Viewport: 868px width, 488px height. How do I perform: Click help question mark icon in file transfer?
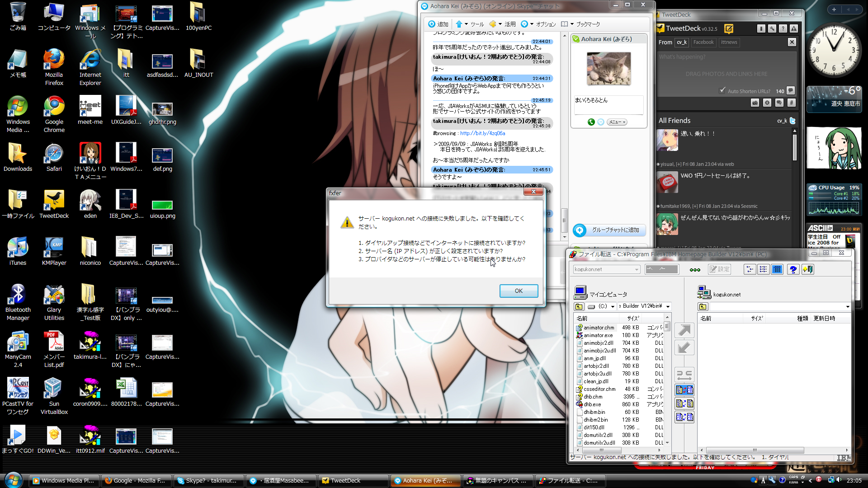point(793,269)
